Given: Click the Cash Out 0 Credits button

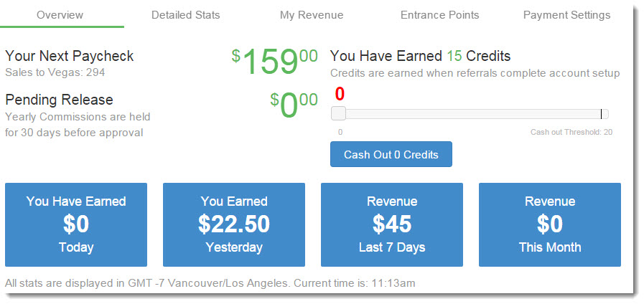Looking at the screenshot, I should [391, 154].
